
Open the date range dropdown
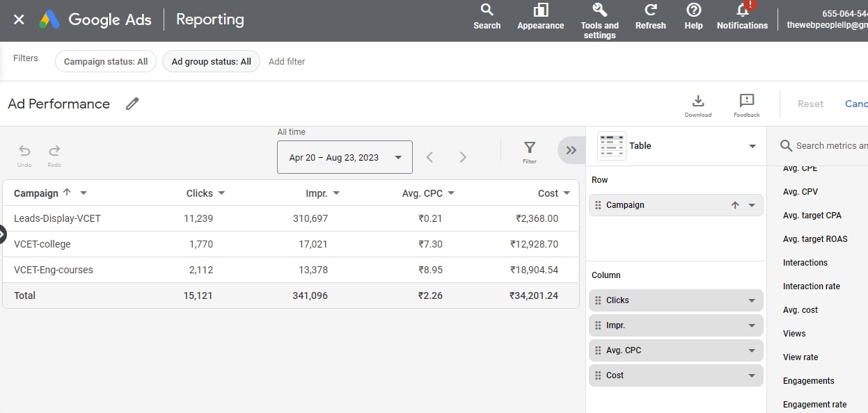tap(345, 157)
